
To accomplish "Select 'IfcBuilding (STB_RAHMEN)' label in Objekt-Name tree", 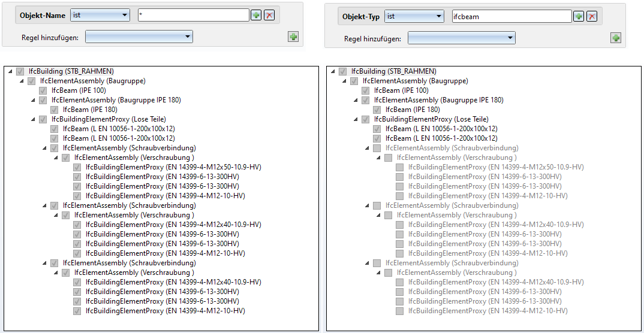I will pos(71,71).
